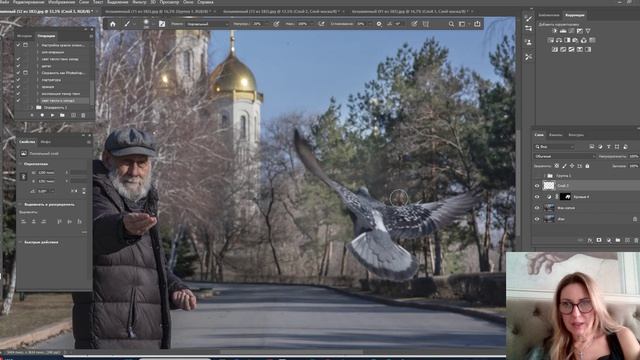The image size is (640, 360).
Task: Hide the Кривые 4 adjustment layer
Action: pos(537,197)
